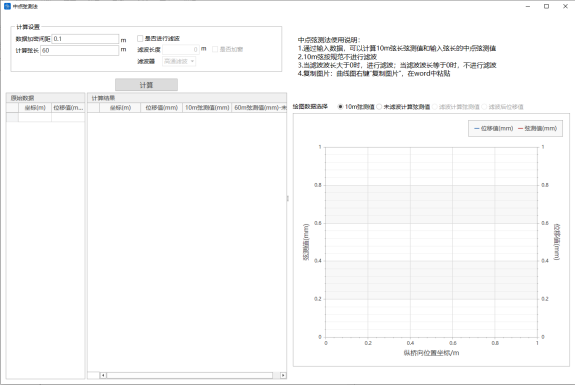This screenshot has height=385, width=576.
Task: Click the 位移值 header in 原始数据 table
Action: [68, 108]
